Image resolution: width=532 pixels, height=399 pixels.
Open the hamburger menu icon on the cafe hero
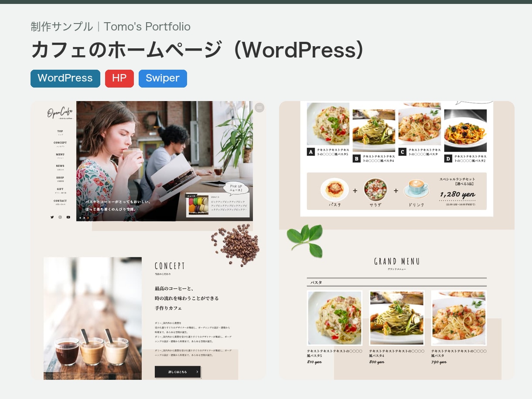pyautogui.click(x=259, y=107)
